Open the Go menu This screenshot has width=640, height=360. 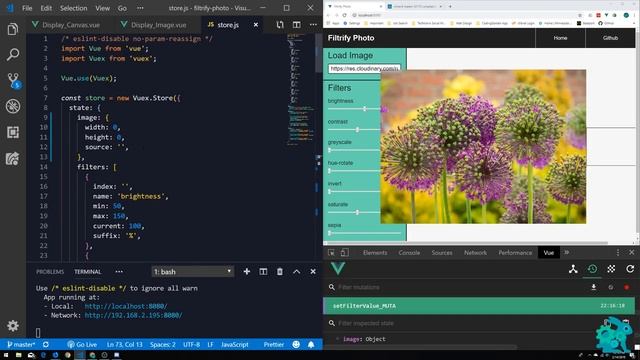point(122,8)
